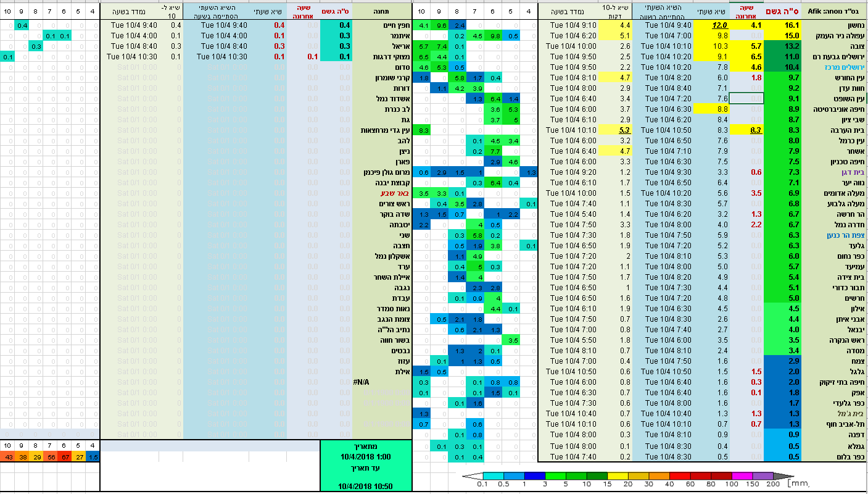This screenshot has height=494, width=868.
Task: Click the 'Afik' formula header cell
Action: pyautogui.click(x=835, y=11)
